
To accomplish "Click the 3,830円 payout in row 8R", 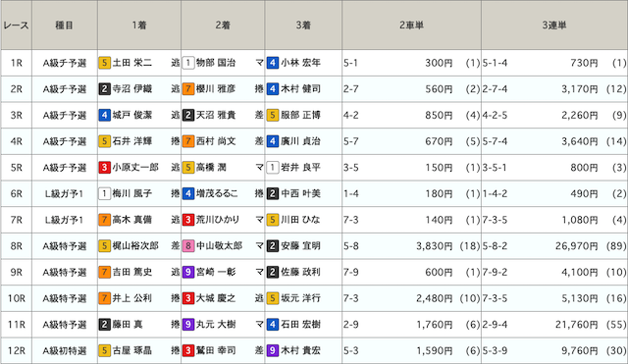I will pyautogui.click(x=435, y=246).
